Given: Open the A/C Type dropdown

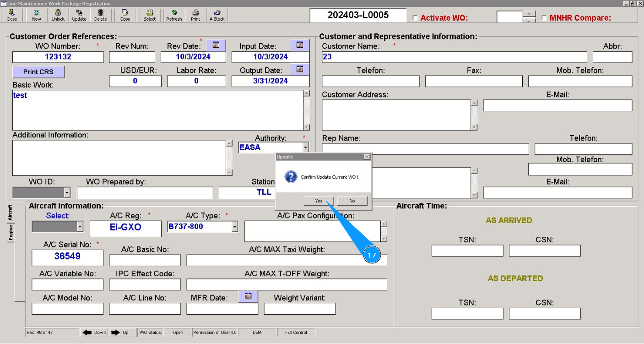Looking at the screenshot, I should (x=235, y=226).
